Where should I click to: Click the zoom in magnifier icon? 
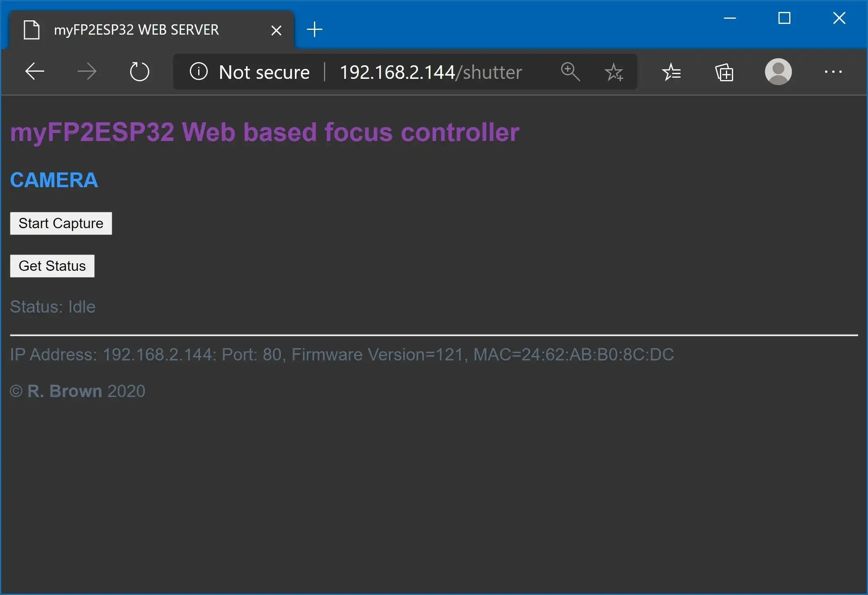click(569, 71)
